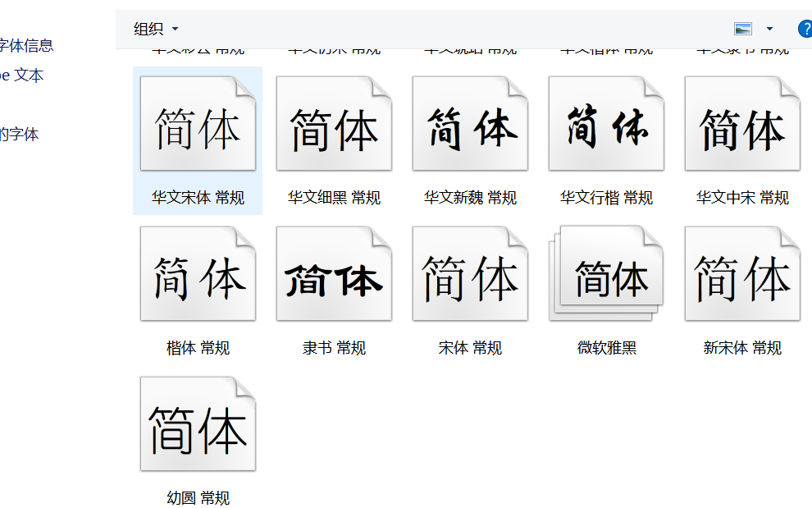This screenshot has width=812, height=508.
Task: Select the 宋体 常规 font icon
Action: coord(470,274)
